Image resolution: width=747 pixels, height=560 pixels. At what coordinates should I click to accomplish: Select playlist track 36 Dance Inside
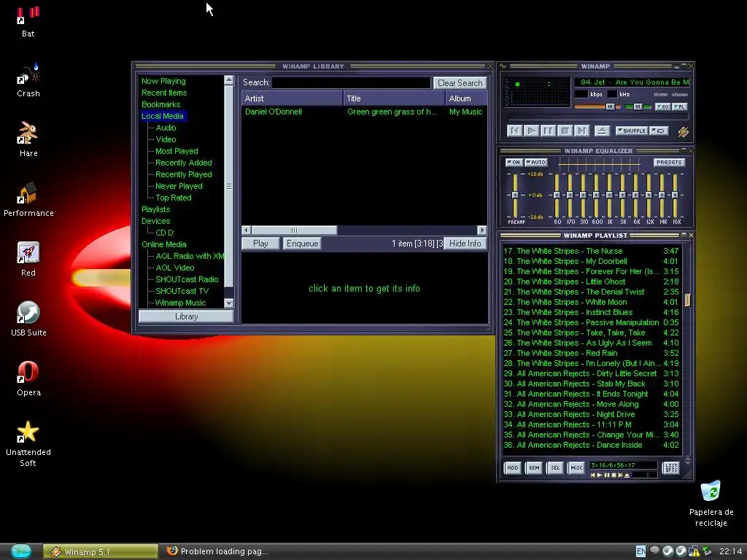[591, 445]
